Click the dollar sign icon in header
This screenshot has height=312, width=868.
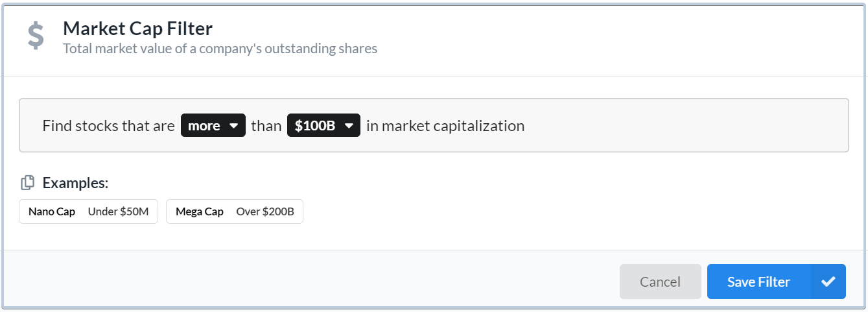click(36, 36)
